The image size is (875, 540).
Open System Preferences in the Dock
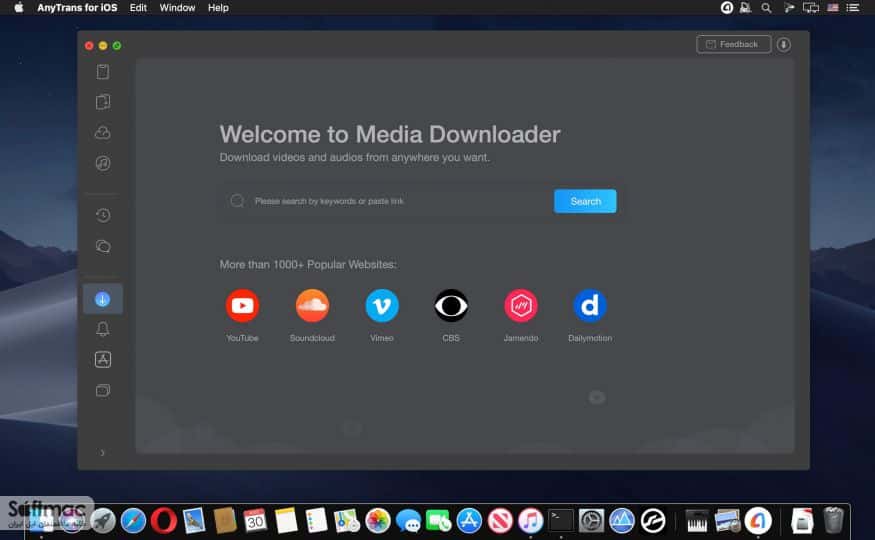(x=592, y=521)
